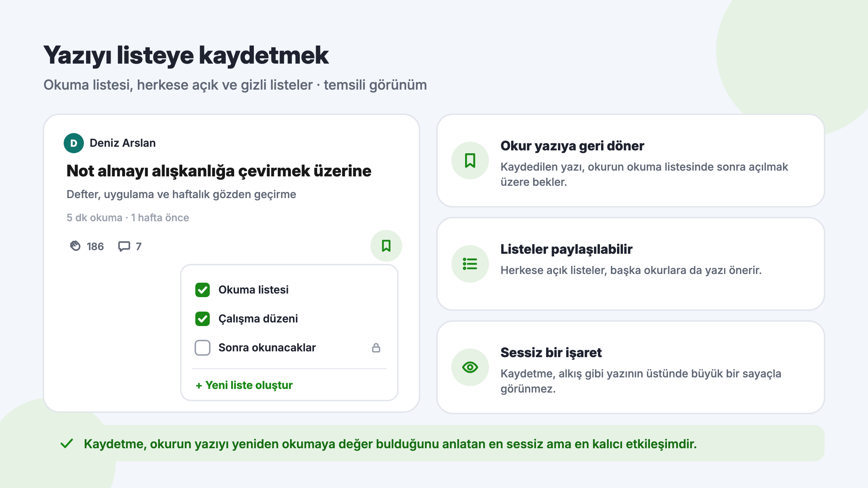The width and height of the screenshot is (868, 488).
Task: Click the Okuma listesi label
Action: point(254,290)
